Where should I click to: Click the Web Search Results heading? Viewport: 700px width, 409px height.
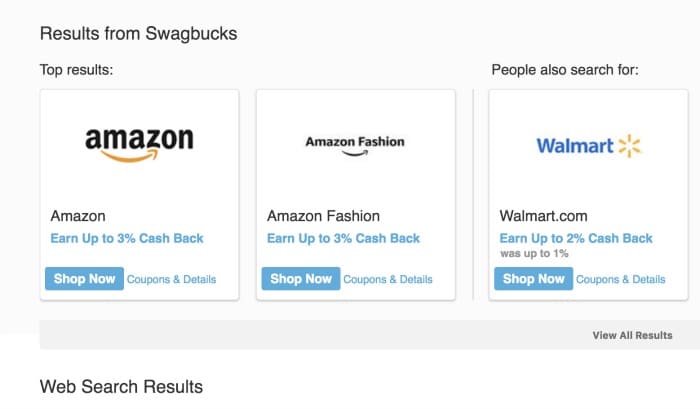click(x=121, y=387)
